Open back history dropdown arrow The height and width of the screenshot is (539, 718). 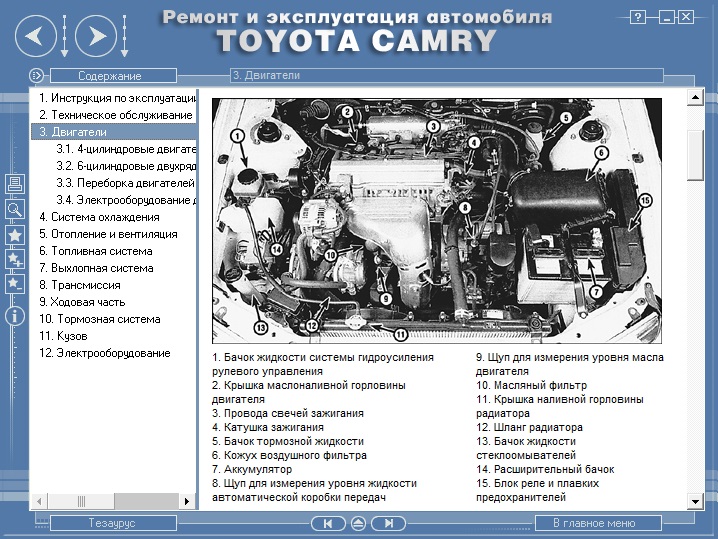click(x=65, y=36)
